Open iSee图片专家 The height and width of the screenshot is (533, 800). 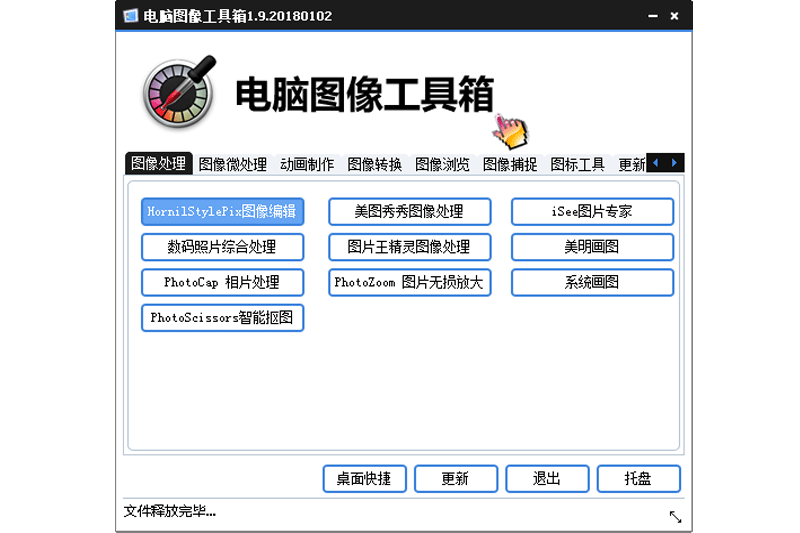click(x=592, y=212)
